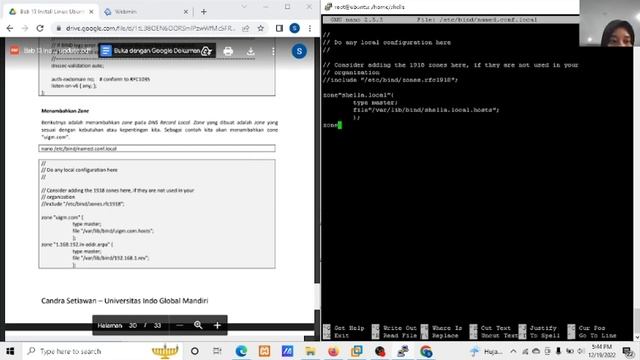Viewport: 640px width, 360px height.
Task: Click the PDF file type icon in the viewer header
Action: pyautogui.click(x=15, y=51)
